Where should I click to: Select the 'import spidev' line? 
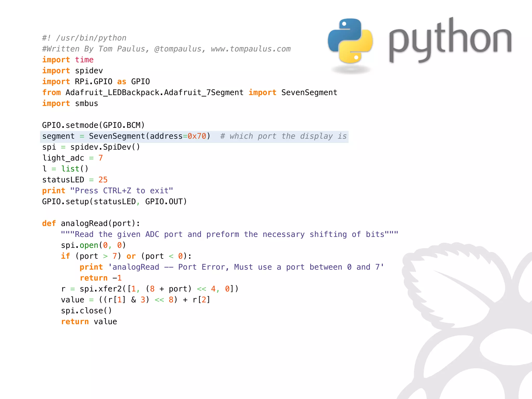(72, 71)
